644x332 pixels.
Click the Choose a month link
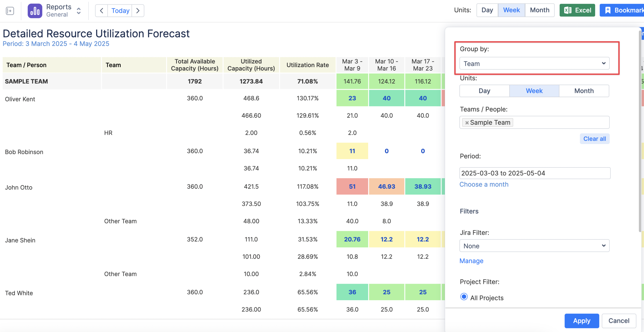coord(484,184)
